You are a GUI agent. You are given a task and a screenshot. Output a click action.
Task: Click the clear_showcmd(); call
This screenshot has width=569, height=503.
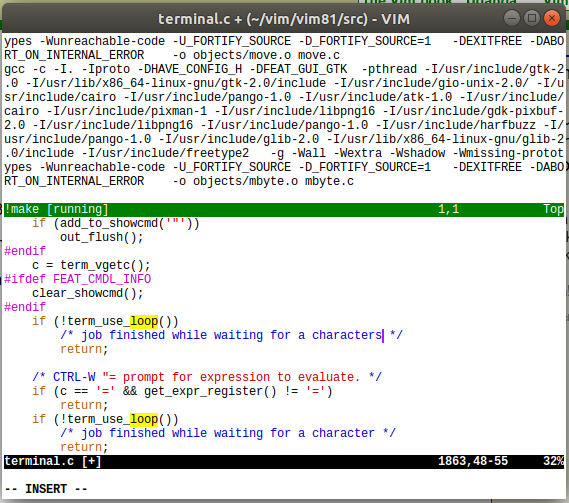(88, 293)
